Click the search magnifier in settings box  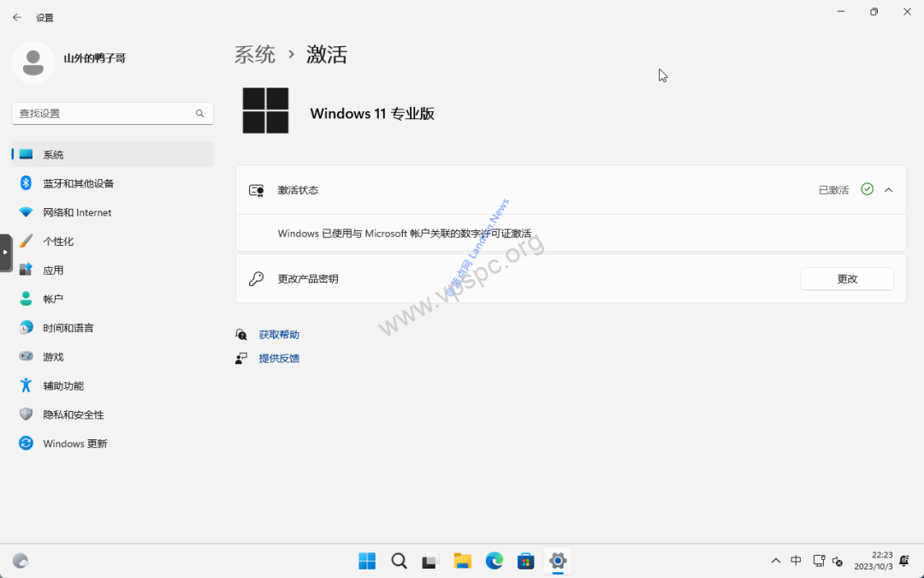click(x=199, y=113)
